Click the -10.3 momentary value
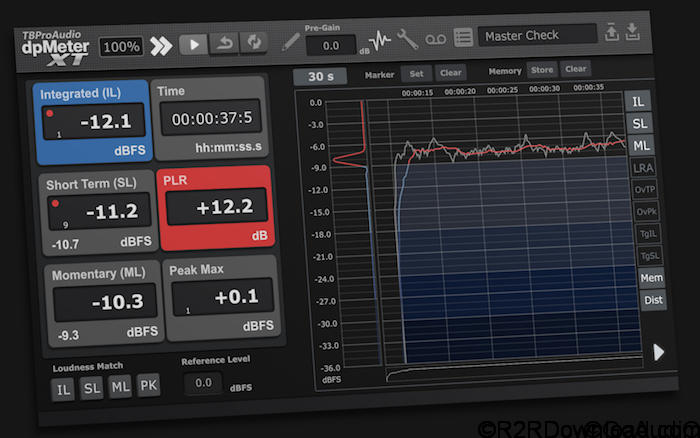Screen dimensions: 700x438 117,302
